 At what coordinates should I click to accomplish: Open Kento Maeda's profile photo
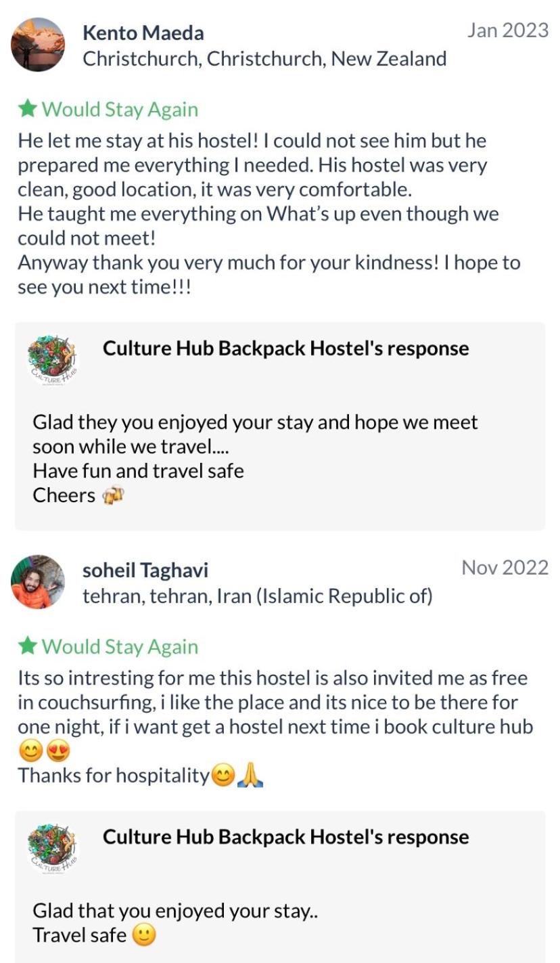pyautogui.click(x=38, y=45)
